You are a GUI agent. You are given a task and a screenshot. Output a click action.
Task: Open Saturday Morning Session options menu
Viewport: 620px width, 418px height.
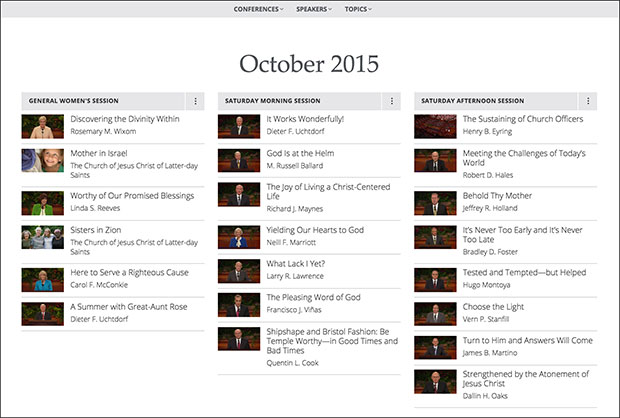tap(391, 101)
